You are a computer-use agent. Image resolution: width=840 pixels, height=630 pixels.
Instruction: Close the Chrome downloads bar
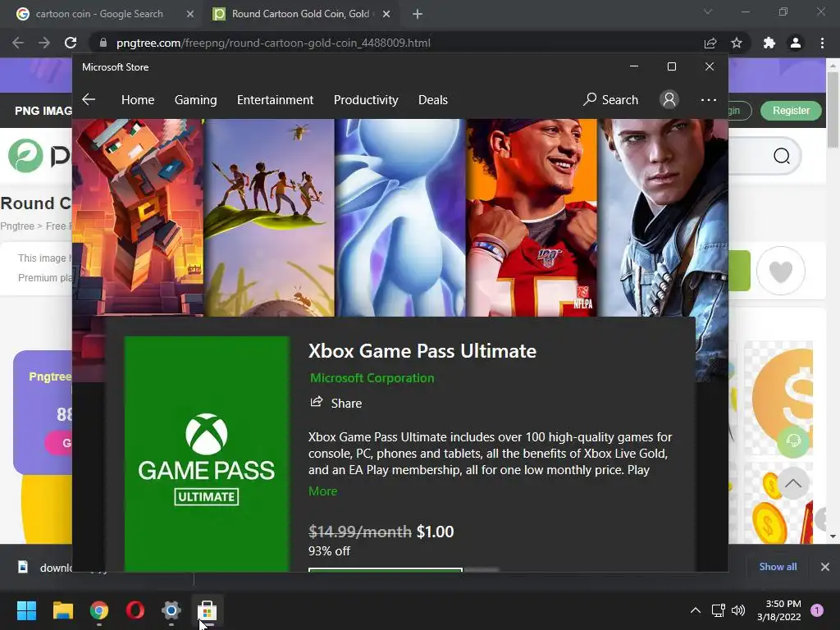[x=825, y=566]
